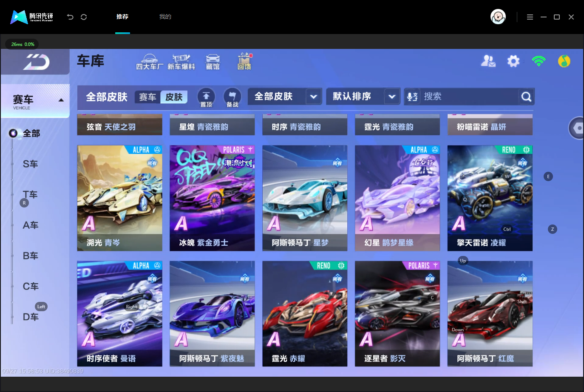Open the 默认排序 sort dropdown
584x392 pixels.
click(363, 97)
